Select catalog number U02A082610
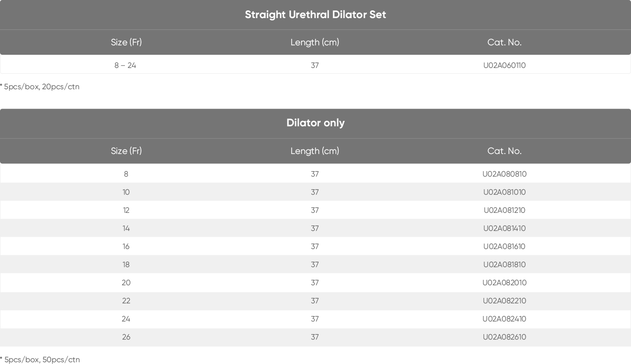The height and width of the screenshot is (364, 631). [504, 337]
